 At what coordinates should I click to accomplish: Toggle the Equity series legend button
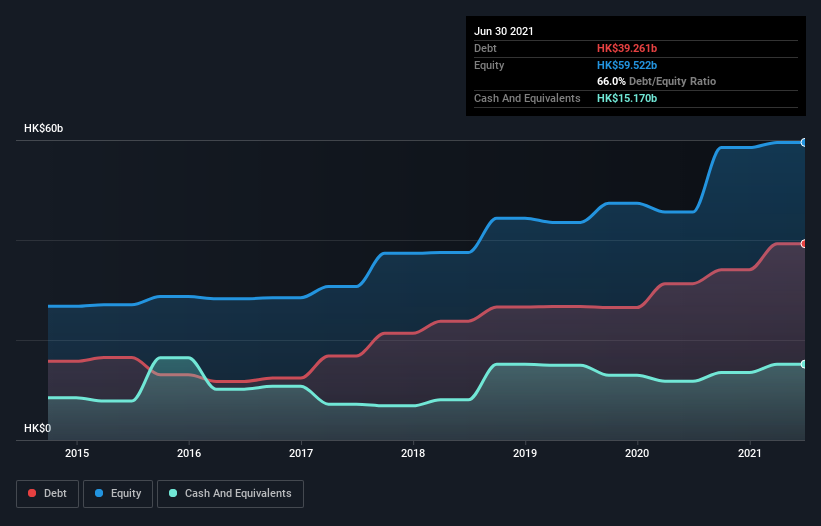point(118,494)
